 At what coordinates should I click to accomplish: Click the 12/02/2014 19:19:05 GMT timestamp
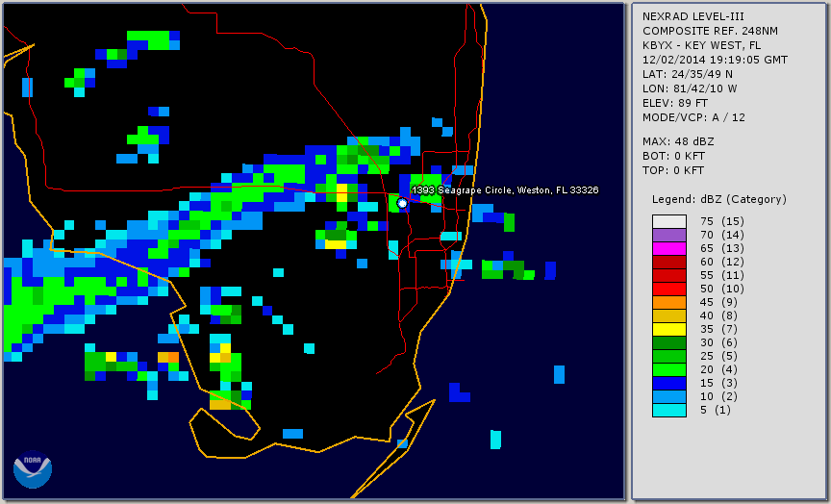click(715, 60)
